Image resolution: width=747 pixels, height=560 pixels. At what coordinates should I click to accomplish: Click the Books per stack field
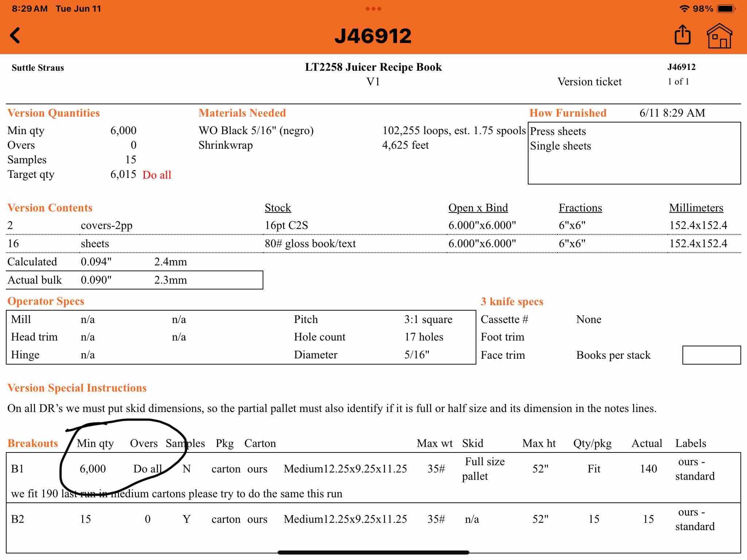point(711,355)
